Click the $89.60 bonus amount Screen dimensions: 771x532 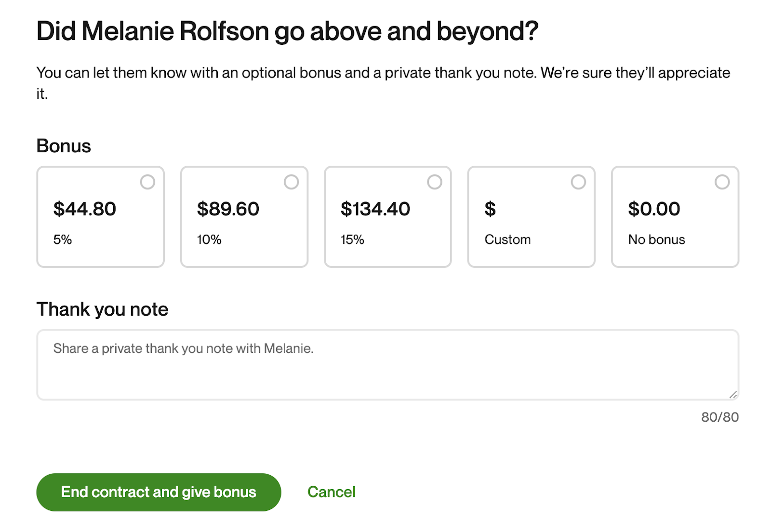(228, 209)
